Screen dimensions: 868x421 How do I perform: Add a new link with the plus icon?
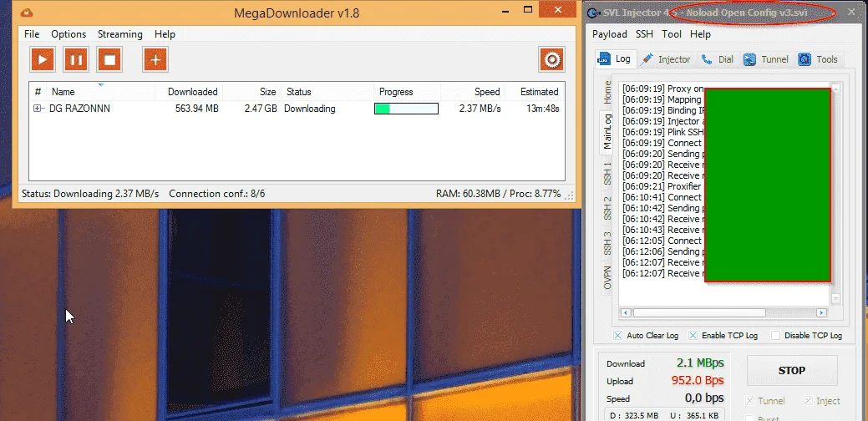pyautogui.click(x=155, y=59)
